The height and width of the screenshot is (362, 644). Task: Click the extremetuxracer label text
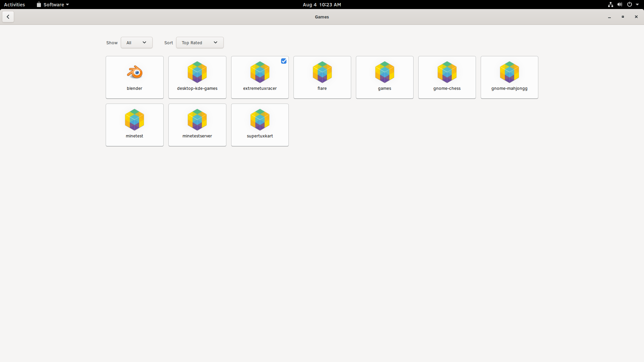(260, 88)
